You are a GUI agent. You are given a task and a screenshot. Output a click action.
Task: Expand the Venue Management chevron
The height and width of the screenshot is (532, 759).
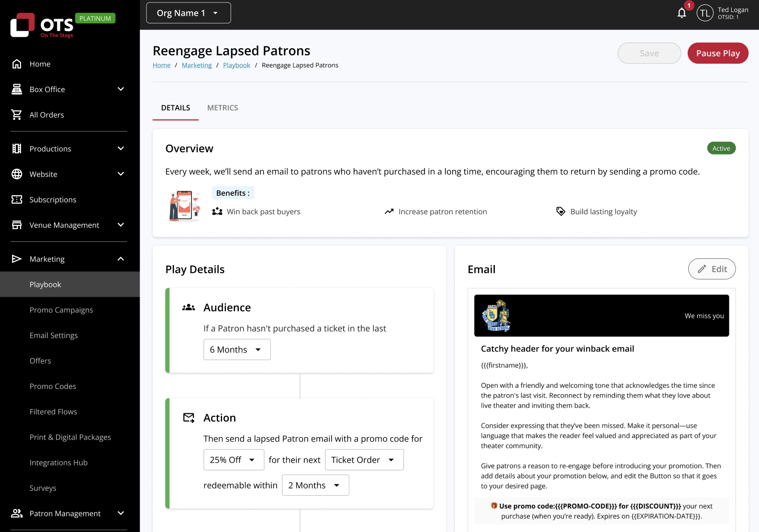pos(121,224)
